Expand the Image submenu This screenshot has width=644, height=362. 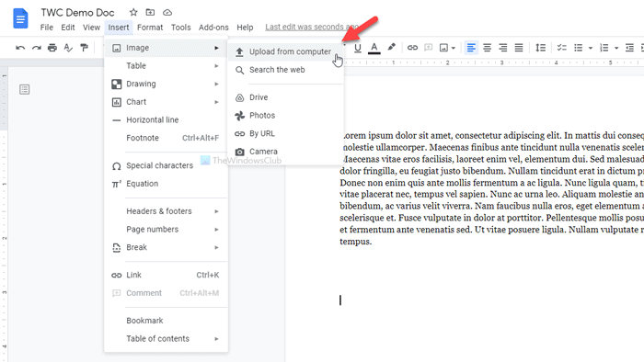point(166,48)
